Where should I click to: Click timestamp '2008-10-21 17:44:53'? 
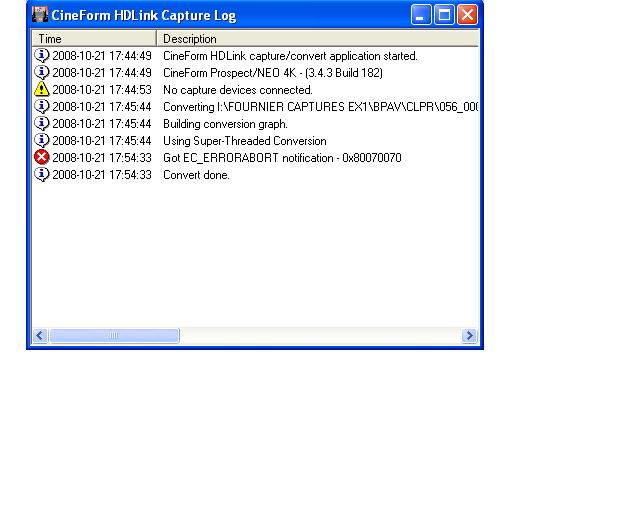click(x=102, y=90)
